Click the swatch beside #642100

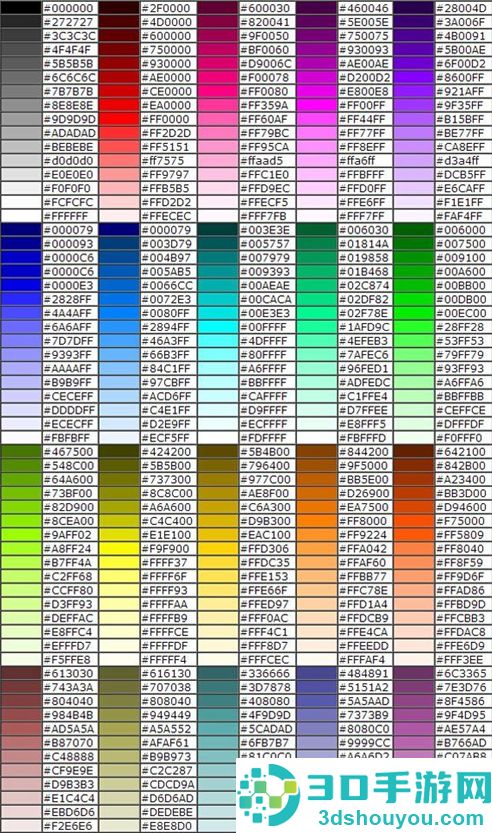tap(413, 452)
